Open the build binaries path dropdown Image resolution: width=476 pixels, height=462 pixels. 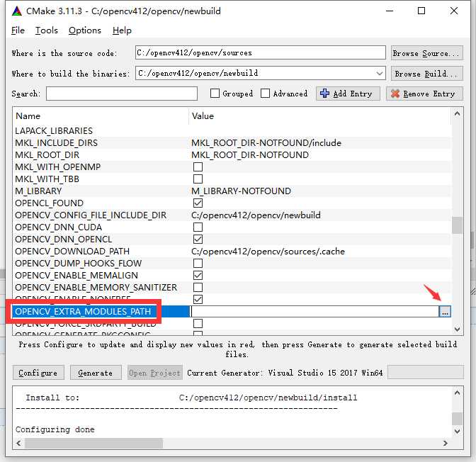click(379, 73)
